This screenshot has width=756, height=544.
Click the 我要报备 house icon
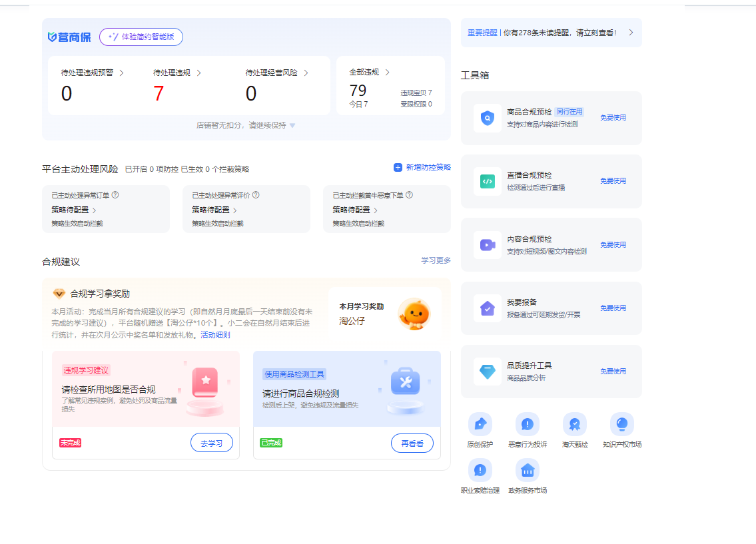tap(488, 308)
